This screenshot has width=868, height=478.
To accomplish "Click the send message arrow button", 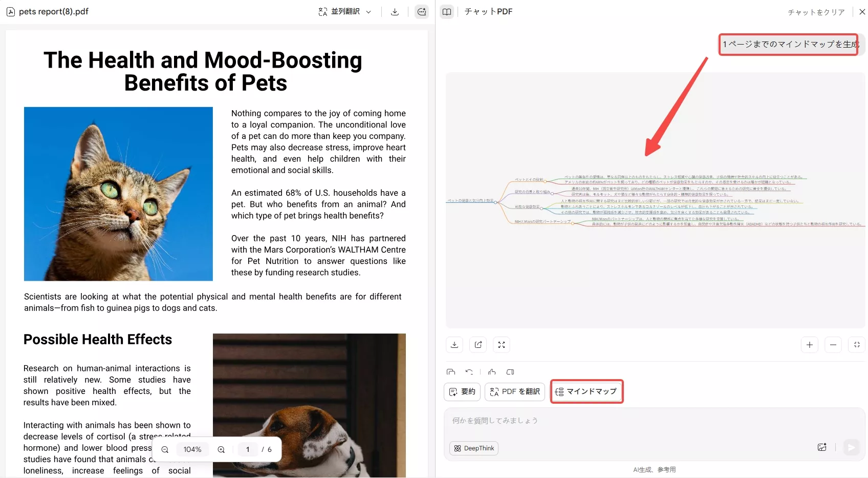I will pos(851,447).
